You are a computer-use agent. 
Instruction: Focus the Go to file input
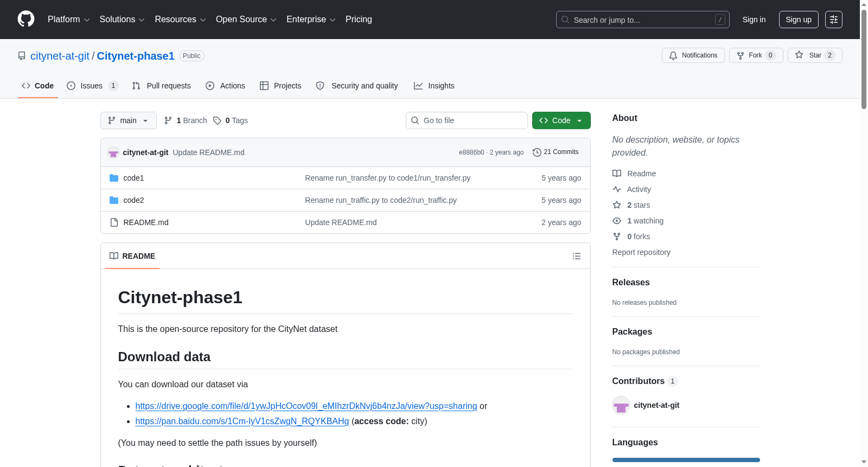tap(467, 120)
